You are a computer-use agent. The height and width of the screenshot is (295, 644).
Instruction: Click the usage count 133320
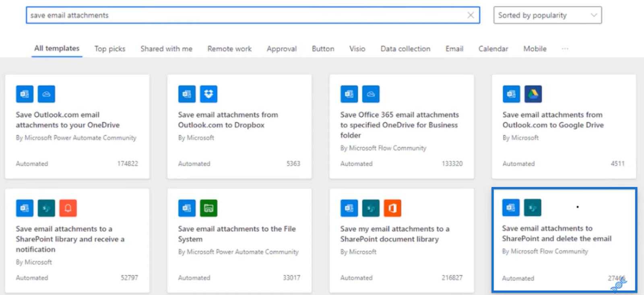pos(452,164)
